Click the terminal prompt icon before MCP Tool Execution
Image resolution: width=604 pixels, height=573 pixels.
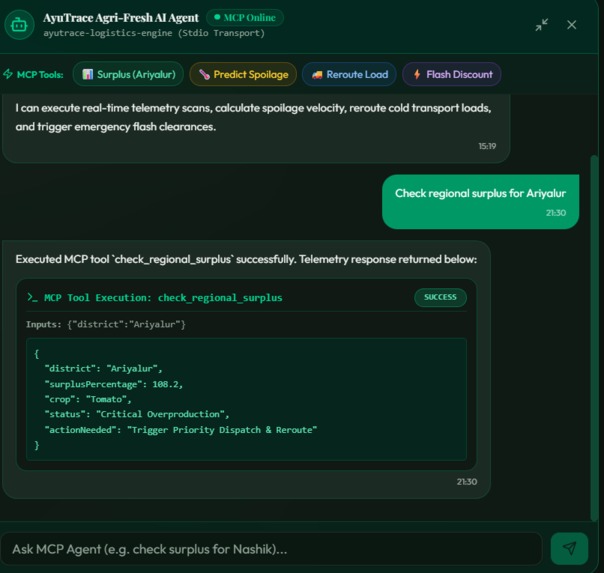pos(32,297)
